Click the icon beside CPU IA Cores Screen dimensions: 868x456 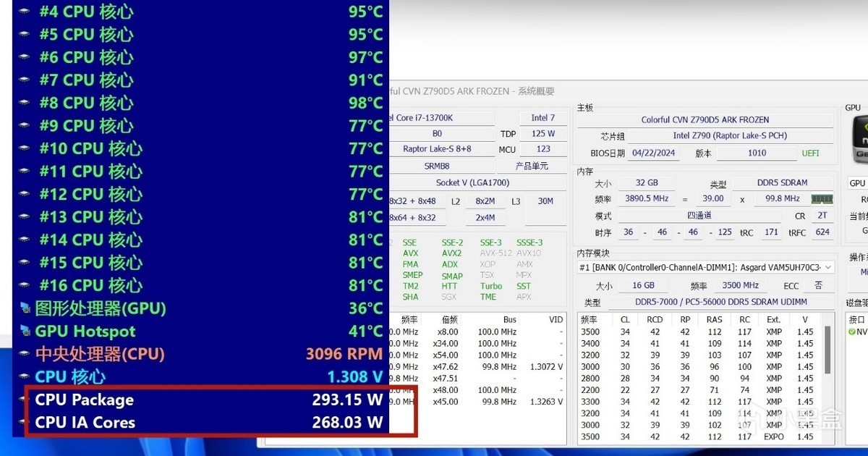tap(25, 423)
